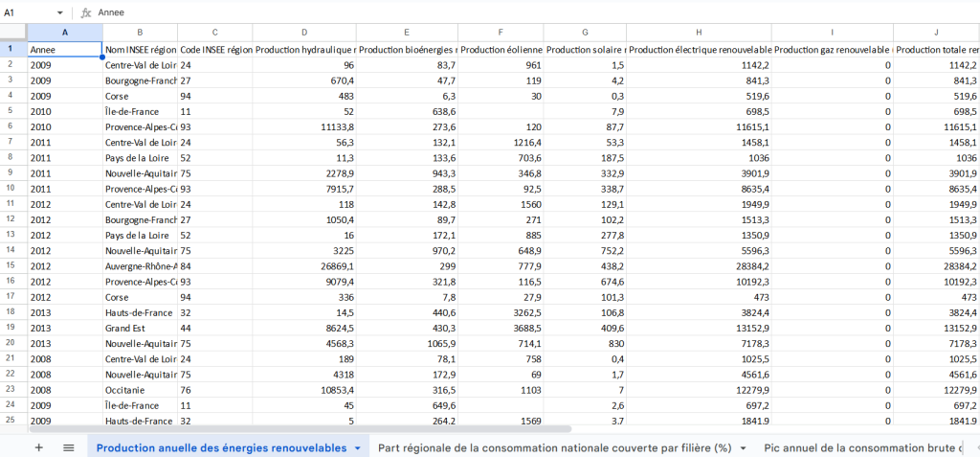The height and width of the screenshot is (457, 980).
Task: Click the Corse cell in row 4
Action: [x=140, y=96]
